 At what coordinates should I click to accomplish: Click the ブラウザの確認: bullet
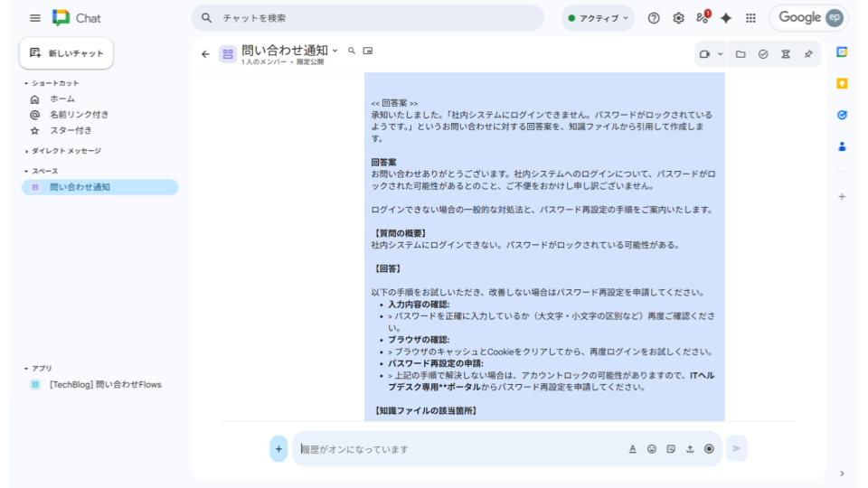[x=419, y=340]
